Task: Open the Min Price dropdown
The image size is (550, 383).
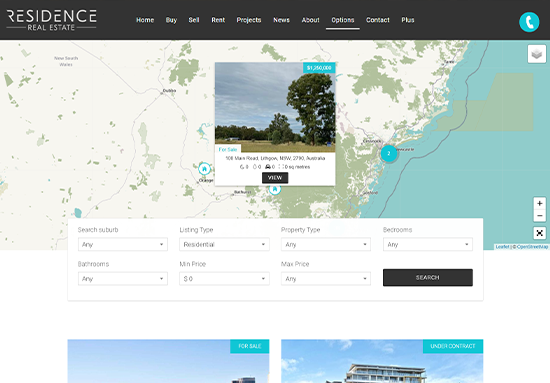Action: (x=224, y=279)
